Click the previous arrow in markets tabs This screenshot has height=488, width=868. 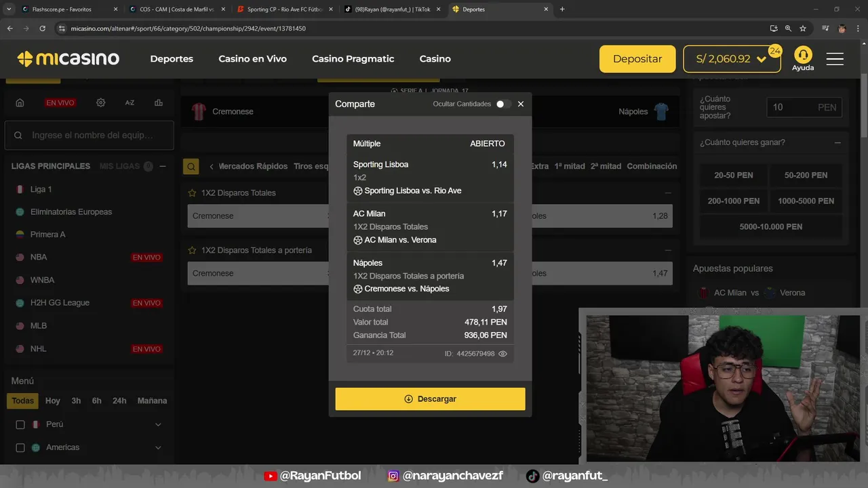(211, 166)
